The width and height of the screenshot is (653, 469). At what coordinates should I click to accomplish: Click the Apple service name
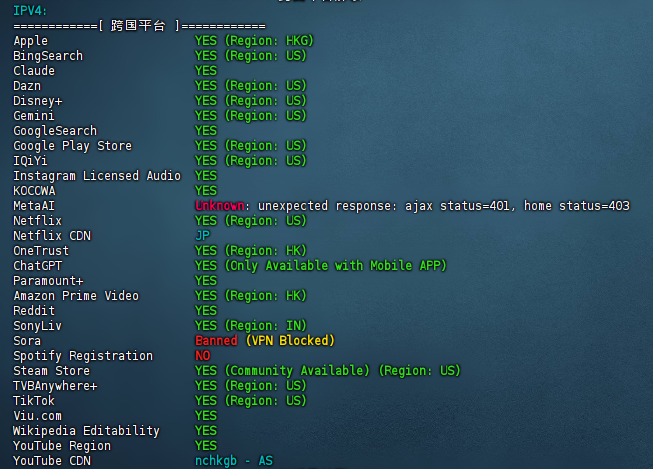coord(30,41)
